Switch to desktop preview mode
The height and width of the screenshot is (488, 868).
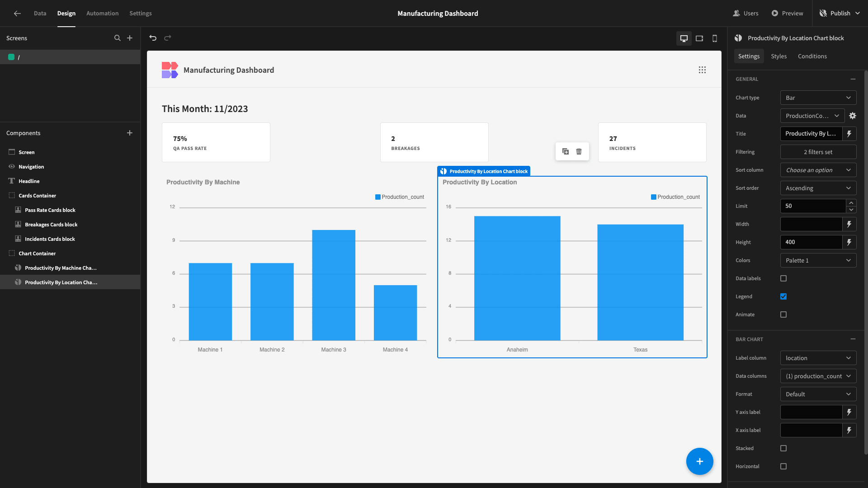point(684,38)
